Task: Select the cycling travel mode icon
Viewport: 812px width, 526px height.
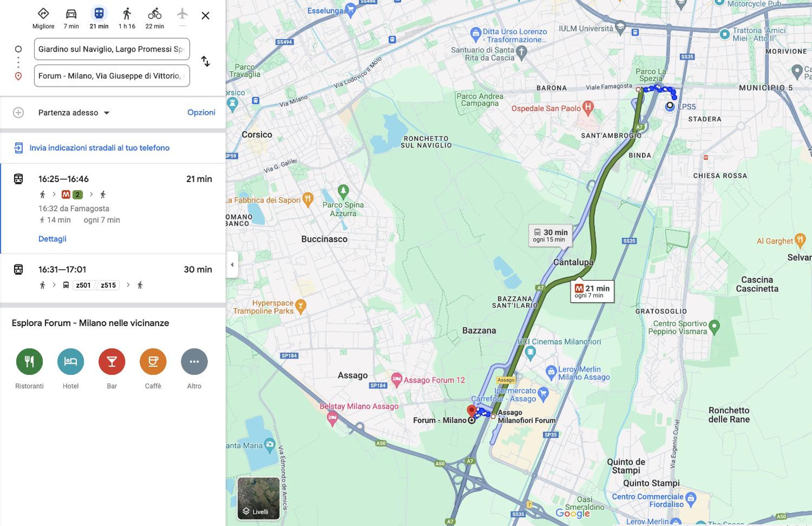Action: click(155, 14)
